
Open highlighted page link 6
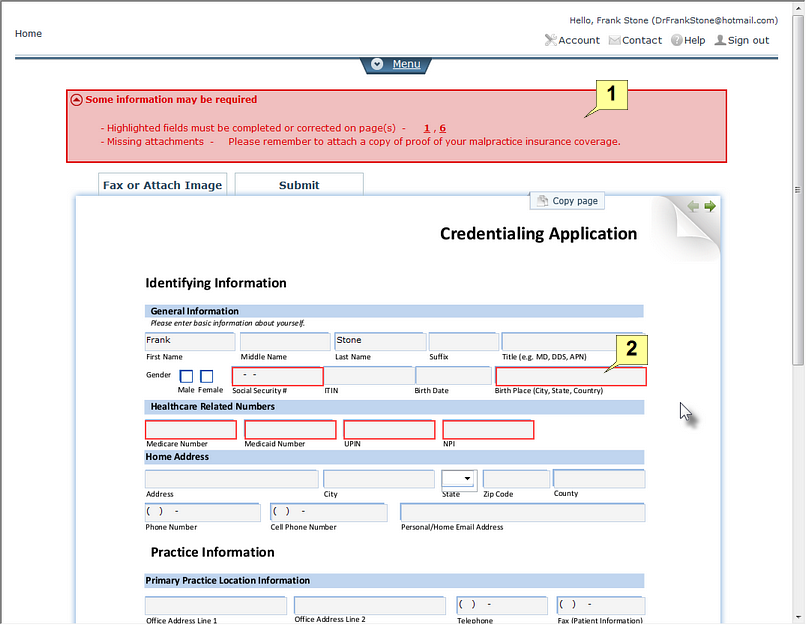pyautogui.click(x=442, y=127)
